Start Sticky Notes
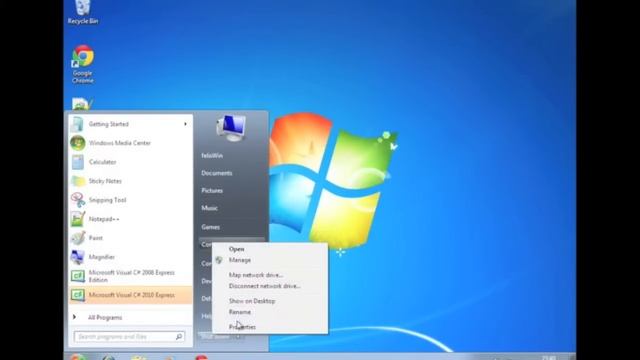Viewport: 640px width, 360px height. coord(130,181)
